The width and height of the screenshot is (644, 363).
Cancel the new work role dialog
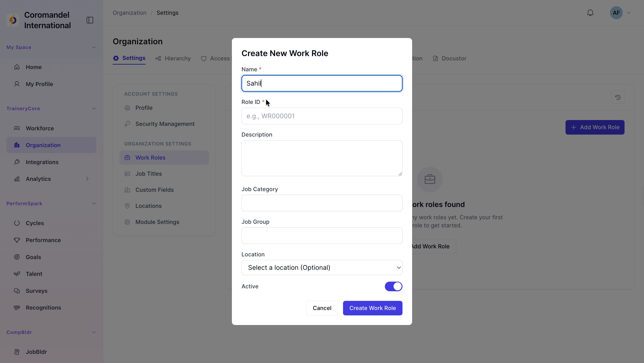(x=322, y=308)
